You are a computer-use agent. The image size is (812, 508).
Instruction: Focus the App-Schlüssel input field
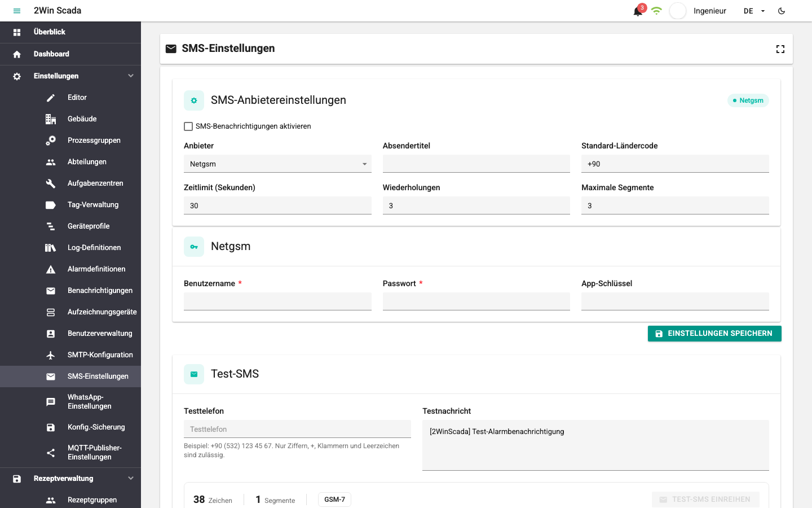(x=675, y=301)
